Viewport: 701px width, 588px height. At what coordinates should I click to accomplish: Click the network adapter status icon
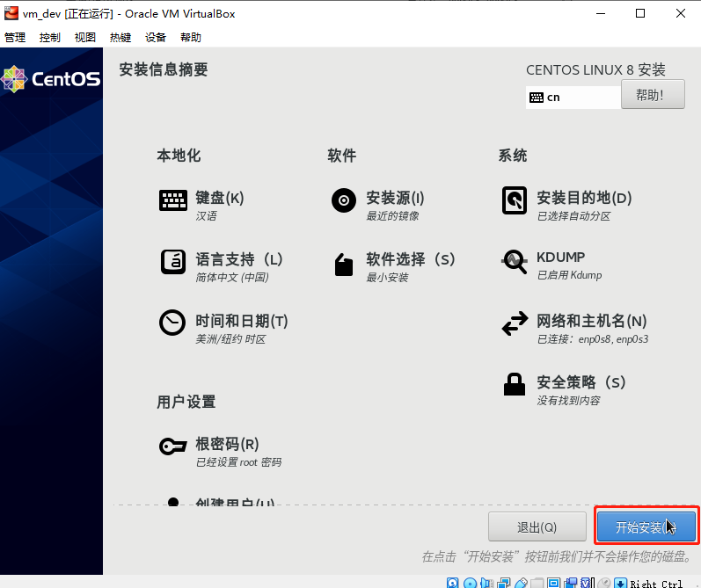tap(504, 583)
